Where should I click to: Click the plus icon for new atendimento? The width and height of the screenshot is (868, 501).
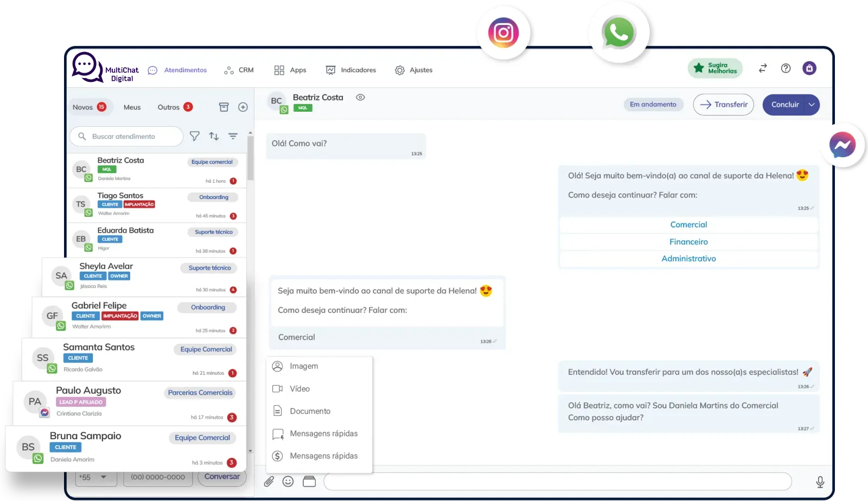coord(243,107)
